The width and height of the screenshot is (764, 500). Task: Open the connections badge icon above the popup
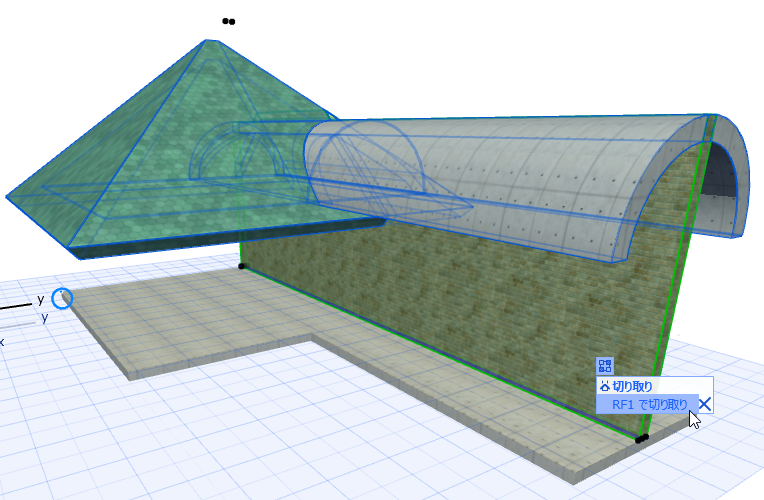[x=605, y=365]
